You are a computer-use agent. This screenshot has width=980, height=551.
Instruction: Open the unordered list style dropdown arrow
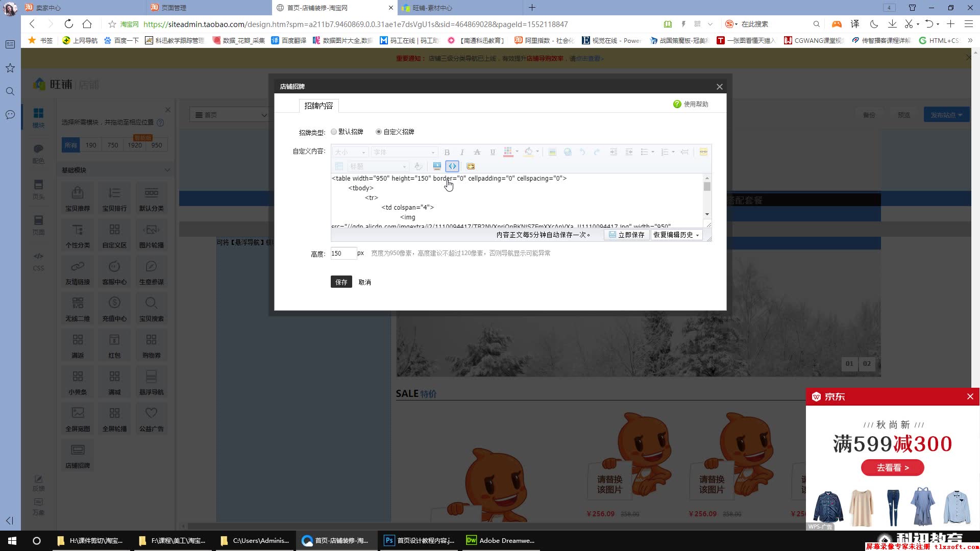pos(653,152)
